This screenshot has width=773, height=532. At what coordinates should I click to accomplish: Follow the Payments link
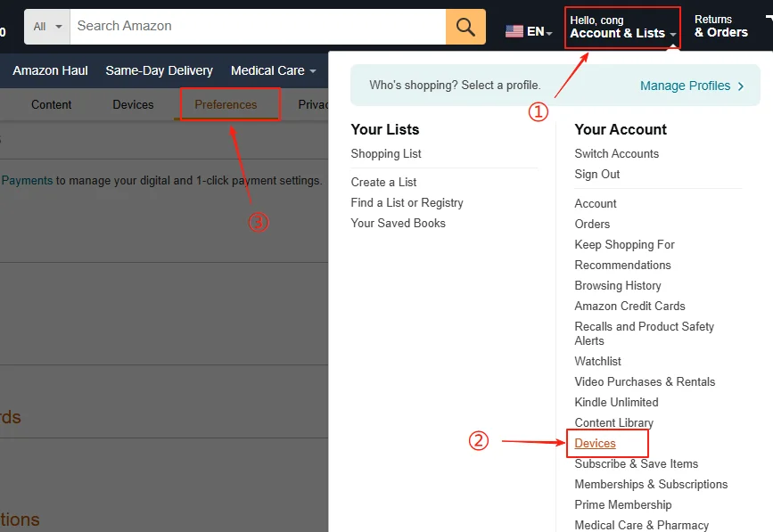pos(27,180)
